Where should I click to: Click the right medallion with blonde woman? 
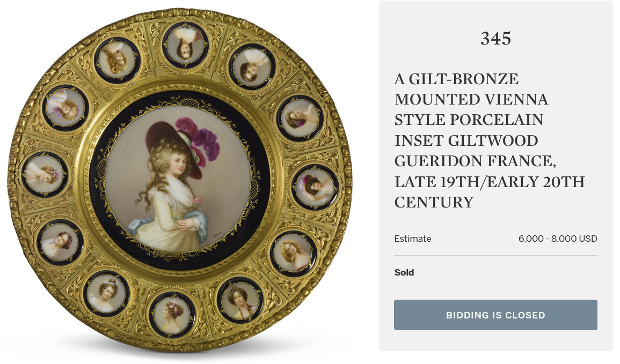[x=294, y=254]
